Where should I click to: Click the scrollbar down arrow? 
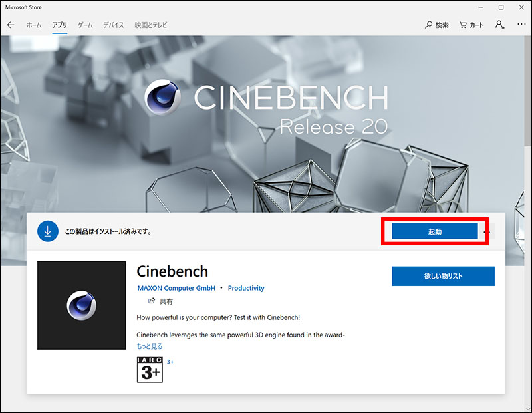click(528, 409)
